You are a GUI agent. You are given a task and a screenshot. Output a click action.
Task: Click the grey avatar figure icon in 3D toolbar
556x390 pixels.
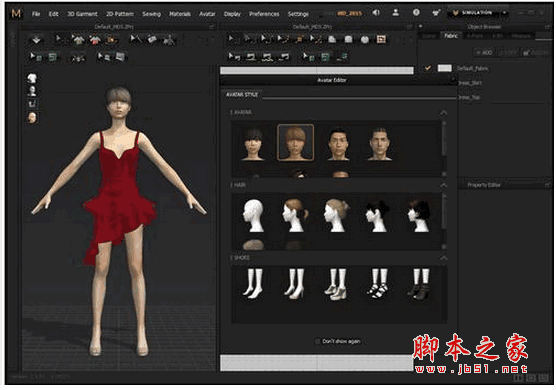tap(169, 40)
